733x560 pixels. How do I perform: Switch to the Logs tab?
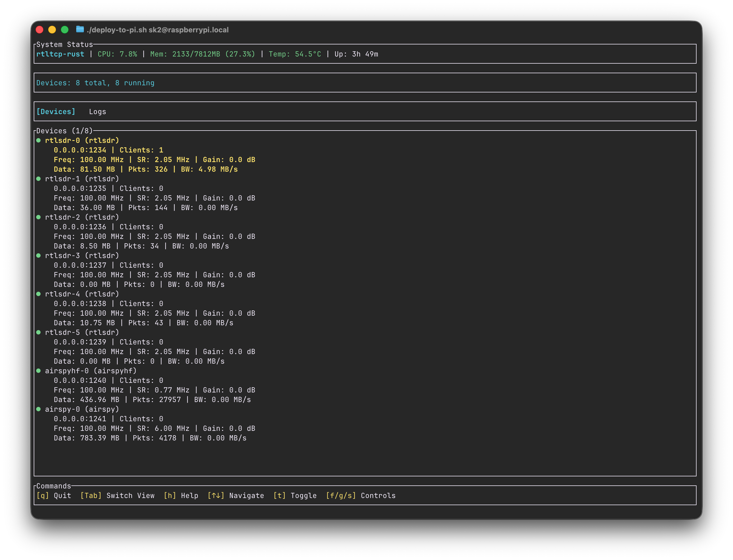click(x=97, y=112)
